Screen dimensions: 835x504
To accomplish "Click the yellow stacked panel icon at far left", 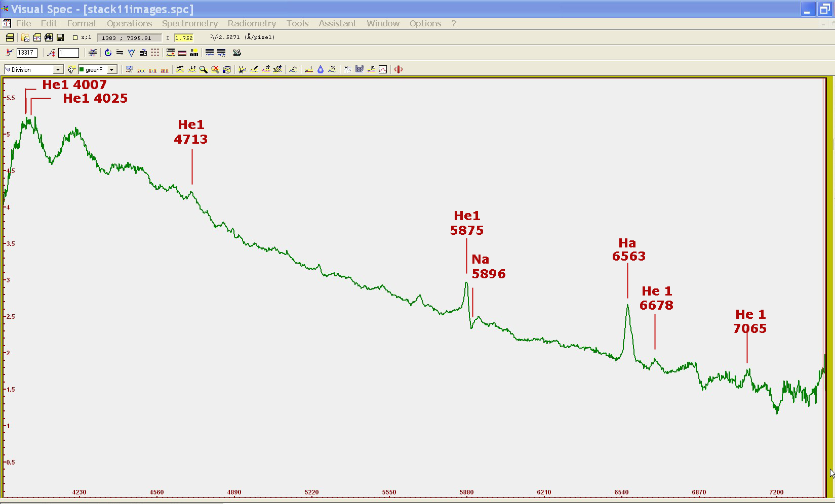I will click(10, 37).
